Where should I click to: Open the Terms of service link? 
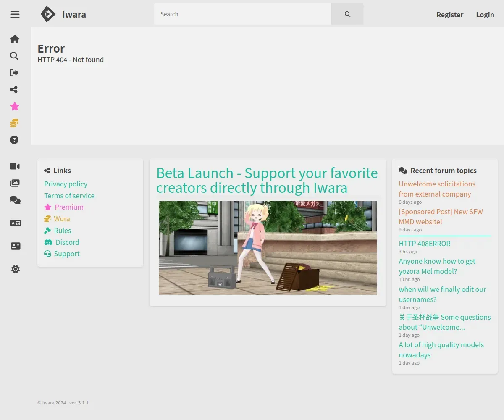tap(69, 196)
